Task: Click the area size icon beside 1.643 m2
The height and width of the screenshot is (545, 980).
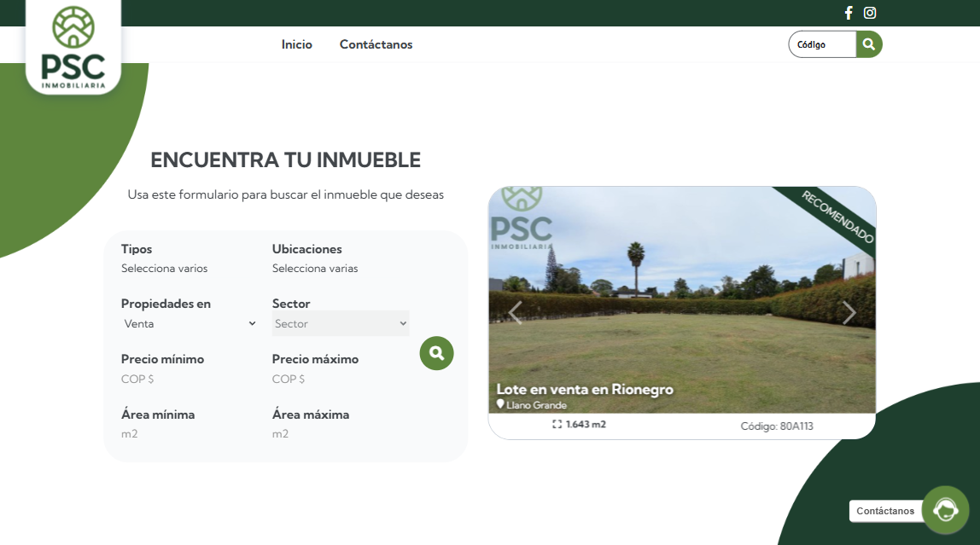Action: [557, 424]
